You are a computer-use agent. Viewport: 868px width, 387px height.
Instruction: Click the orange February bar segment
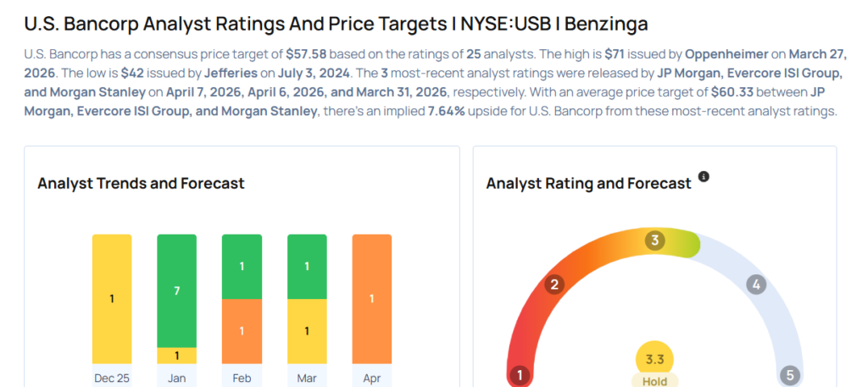pos(242,331)
